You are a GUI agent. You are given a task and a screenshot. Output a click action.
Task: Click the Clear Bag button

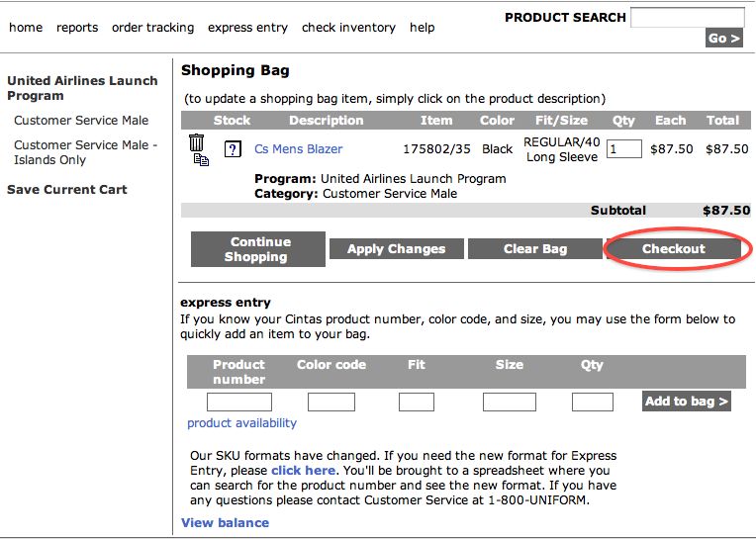[535, 248]
